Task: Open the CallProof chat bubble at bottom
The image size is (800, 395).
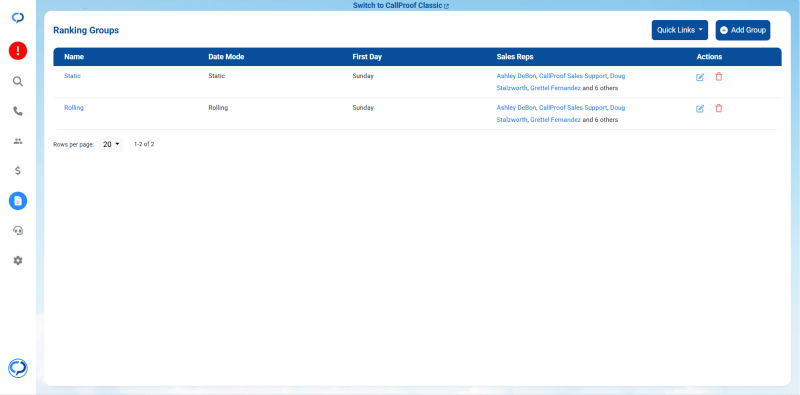Action: click(x=18, y=368)
